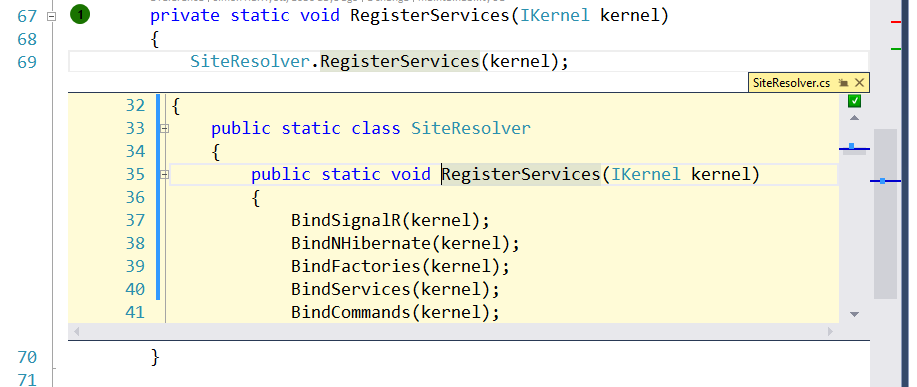Click the peek window scroll down arrow
Image resolution: width=917 pixels, height=387 pixels.
pos(854,315)
